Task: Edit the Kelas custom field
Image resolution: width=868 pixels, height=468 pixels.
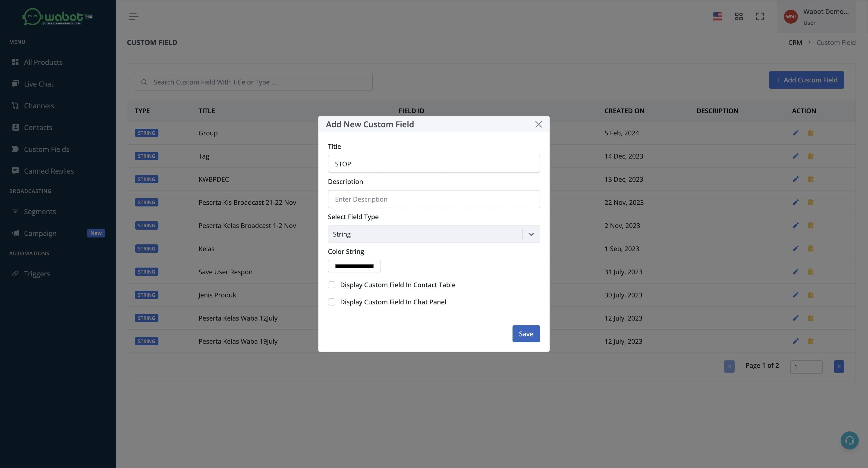Action: pos(796,249)
